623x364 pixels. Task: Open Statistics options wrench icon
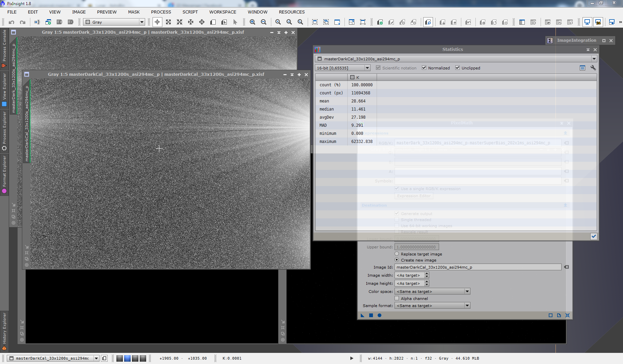point(593,68)
